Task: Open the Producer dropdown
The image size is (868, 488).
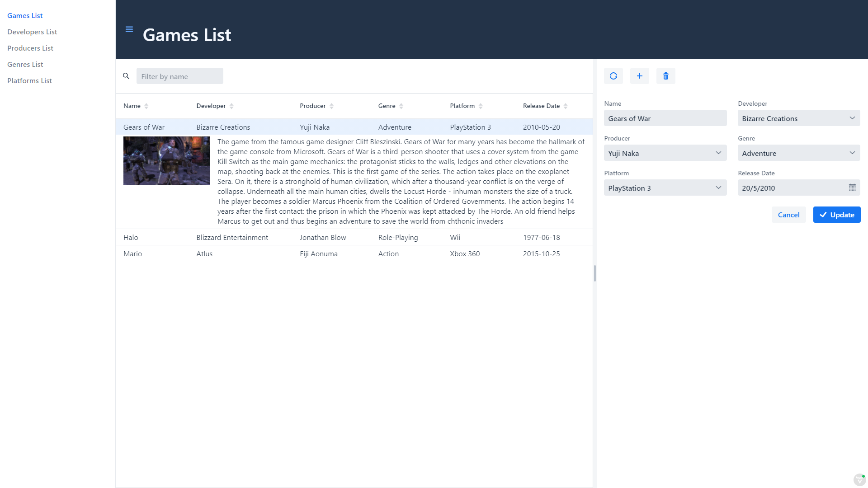Action: (x=718, y=153)
